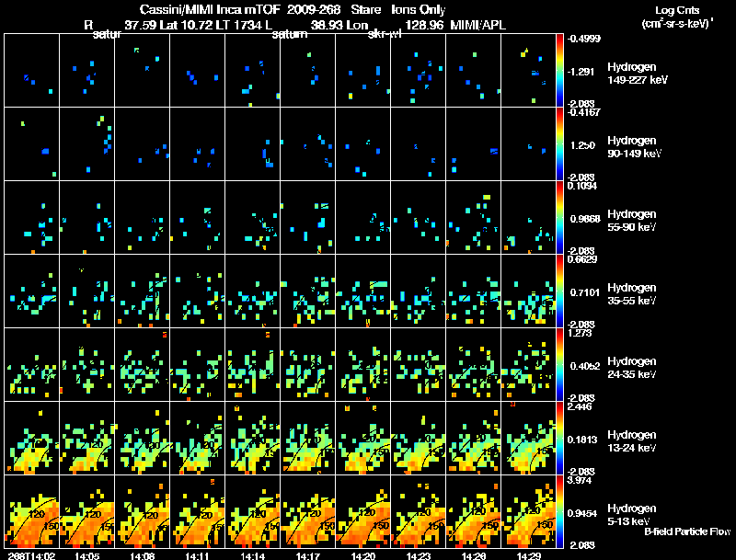Select the 14:14 panel in 13-24 keV row
This screenshot has height=560, width=736.
point(252,438)
